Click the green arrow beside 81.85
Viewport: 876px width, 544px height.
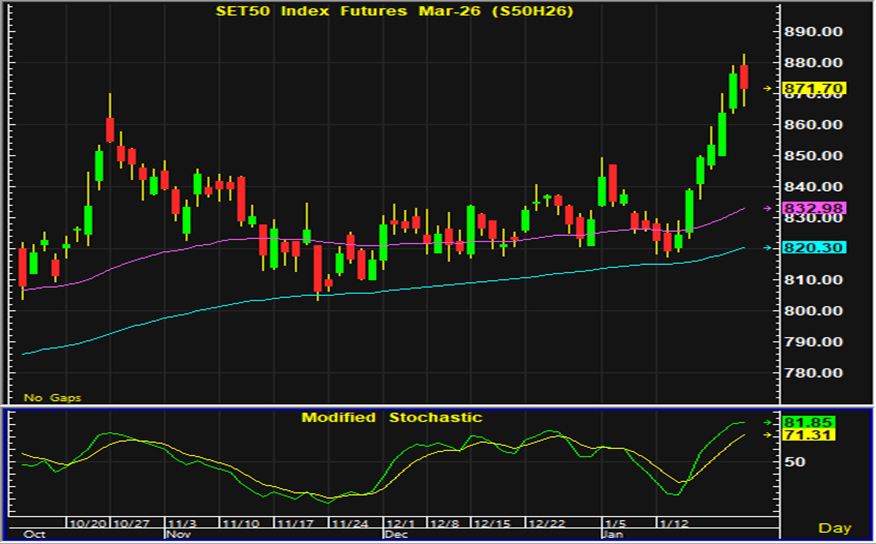tap(768, 422)
